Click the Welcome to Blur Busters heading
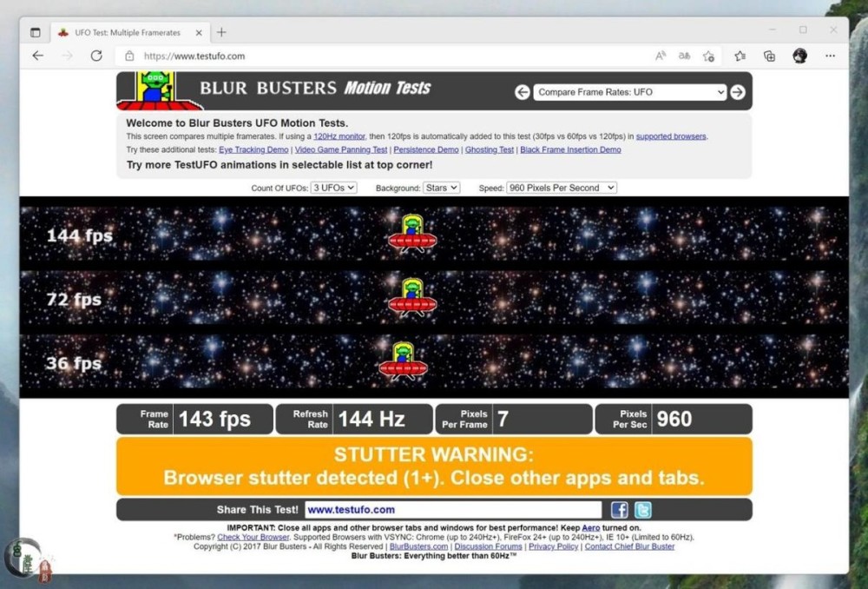 pyautogui.click(x=237, y=123)
